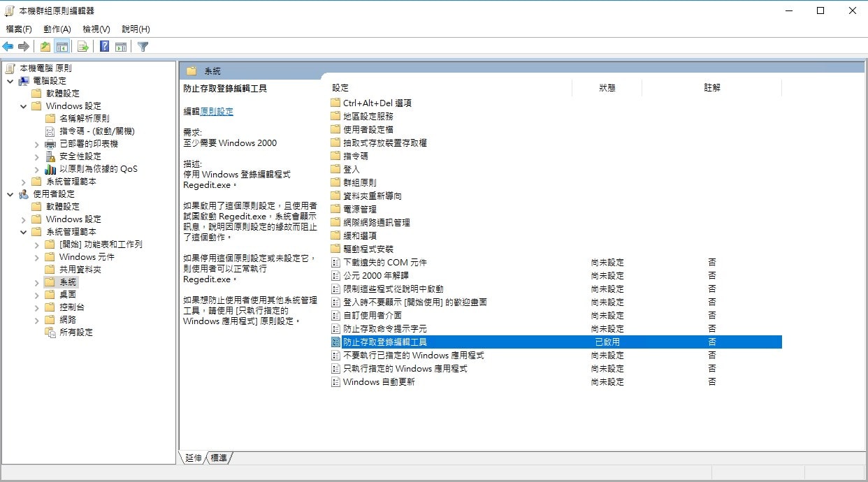This screenshot has height=482, width=868.
Task: Open the 動作(A) menu
Action: click(x=57, y=29)
